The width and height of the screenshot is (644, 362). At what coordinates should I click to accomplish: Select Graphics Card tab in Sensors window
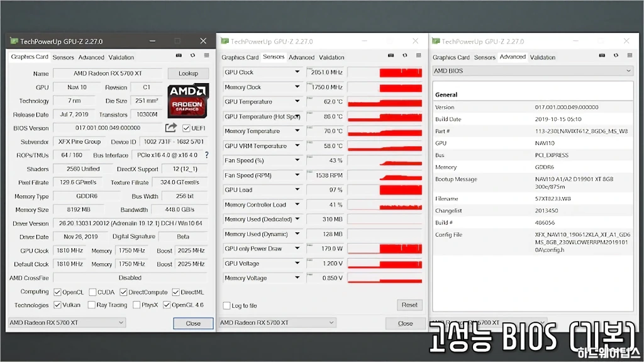point(240,57)
